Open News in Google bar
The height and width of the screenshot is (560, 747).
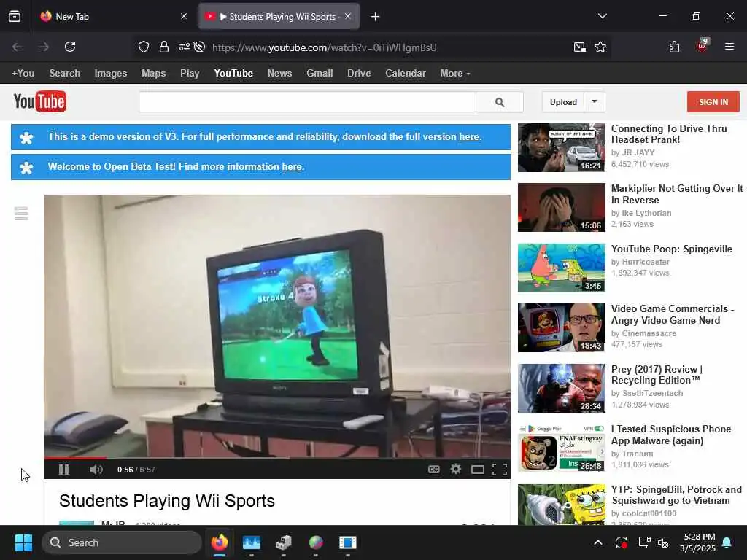pyautogui.click(x=279, y=74)
